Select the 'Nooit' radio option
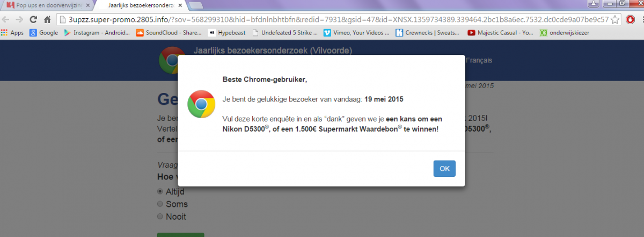Image resolution: width=644 pixels, height=237 pixels. pos(160,217)
